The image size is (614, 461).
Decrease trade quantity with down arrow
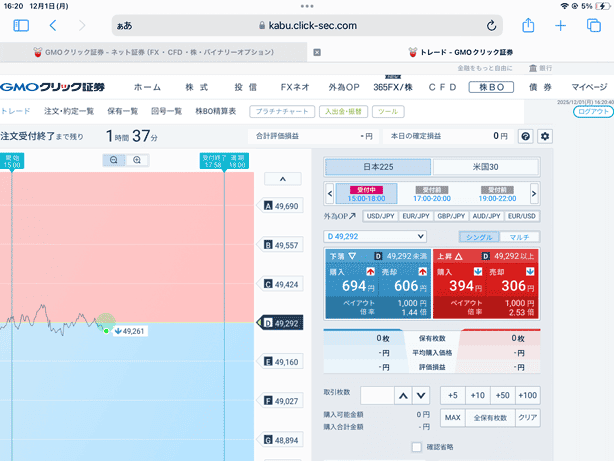tap(421, 396)
